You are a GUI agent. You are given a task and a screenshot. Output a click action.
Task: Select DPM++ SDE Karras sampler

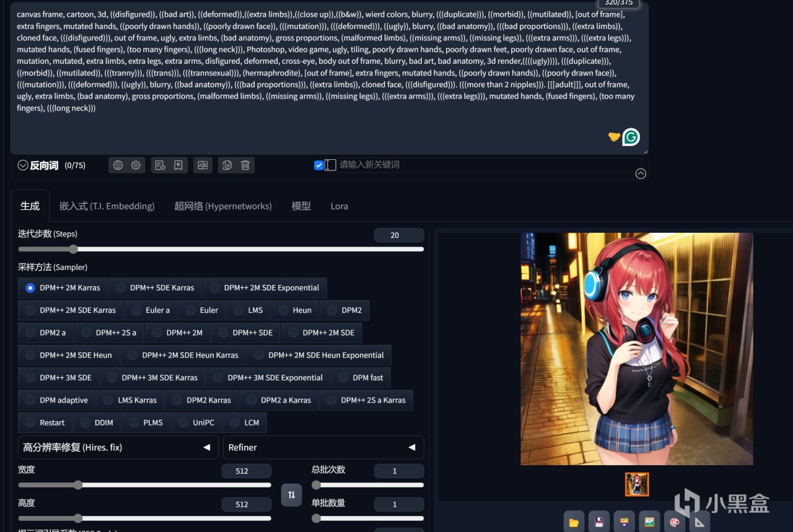(x=155, y=288)
